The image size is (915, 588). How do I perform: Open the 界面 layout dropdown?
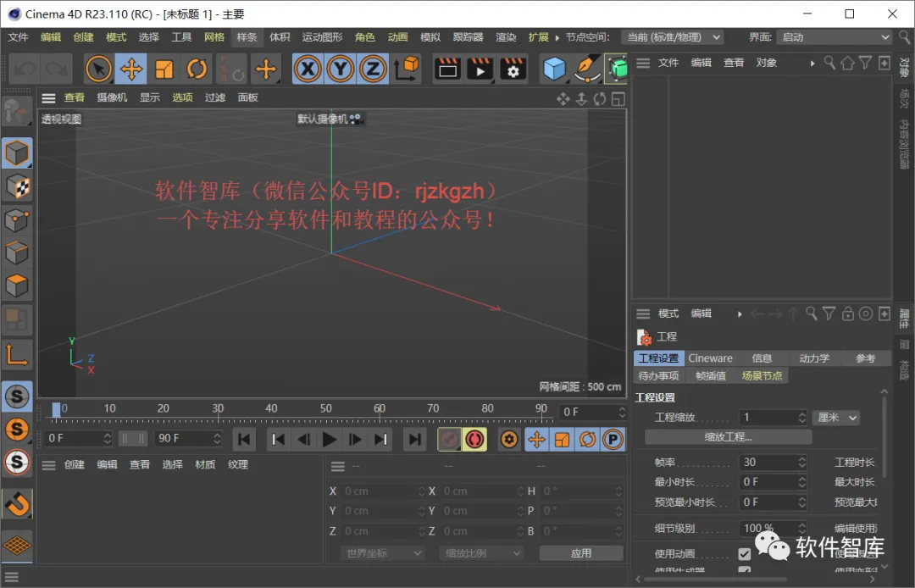click(x=835, y=37)
